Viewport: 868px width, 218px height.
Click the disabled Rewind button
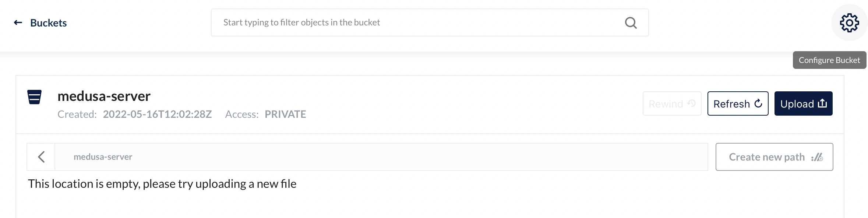[671, 103]
